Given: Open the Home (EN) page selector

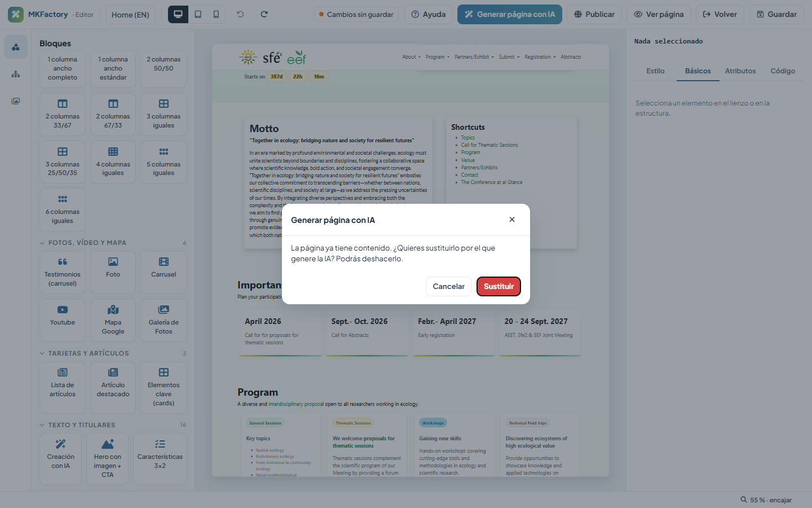Looking at the screenshot, I should tap(130, 15).
